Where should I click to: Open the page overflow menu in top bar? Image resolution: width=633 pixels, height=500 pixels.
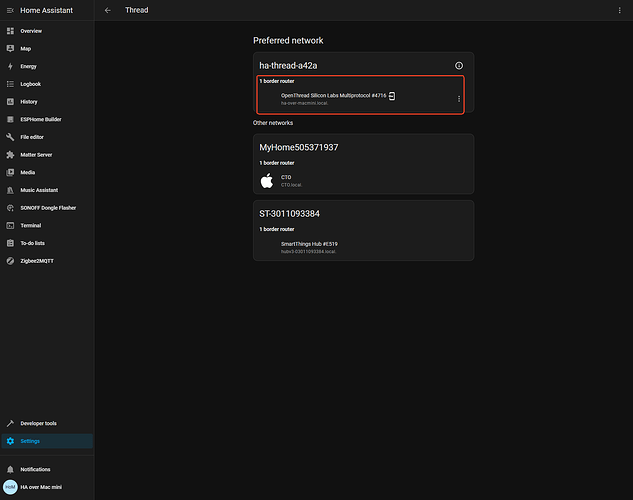click(x=620, y=10)
